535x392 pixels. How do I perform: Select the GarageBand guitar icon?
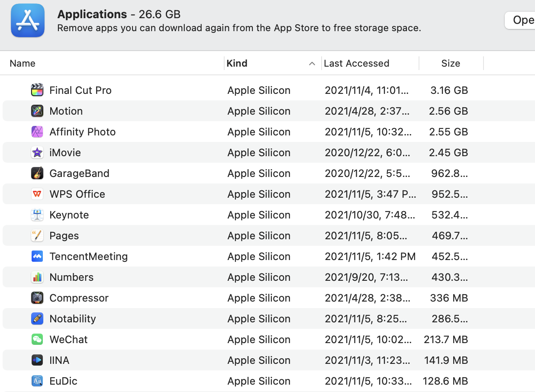coord(37,173)
